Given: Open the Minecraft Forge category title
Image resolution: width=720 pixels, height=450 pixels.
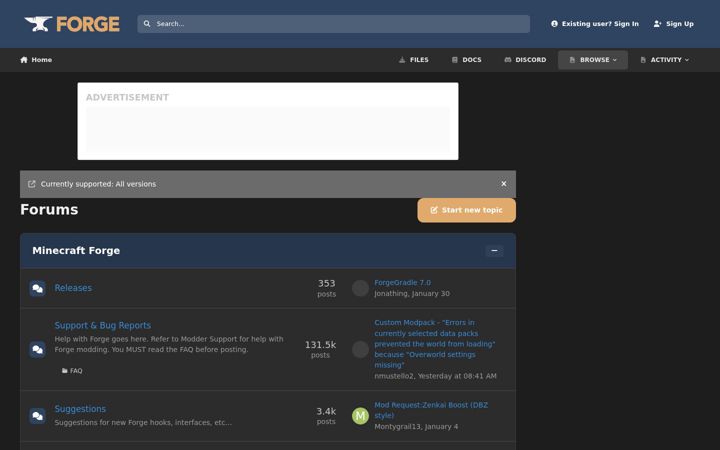Looking at the screenshot, I should (76, 251).
